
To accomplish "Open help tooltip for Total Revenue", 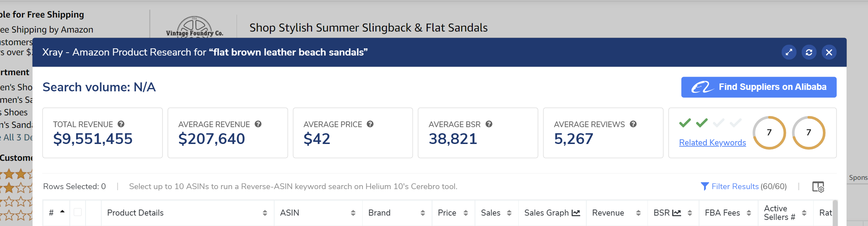I will pos(121,124).
